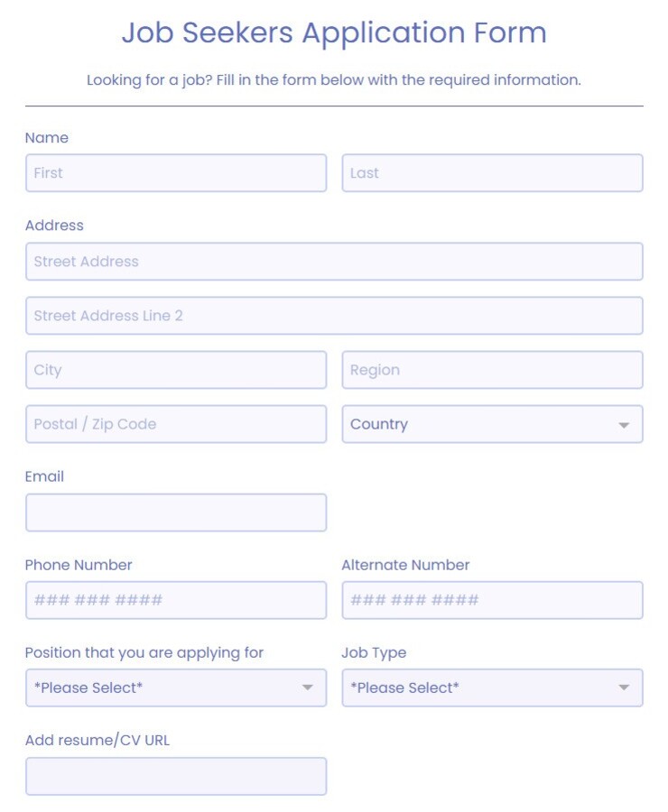This screenshot has height=812, width=668.
Task: Select the Street Address Line 2 field
Action: tap(334, 315)
